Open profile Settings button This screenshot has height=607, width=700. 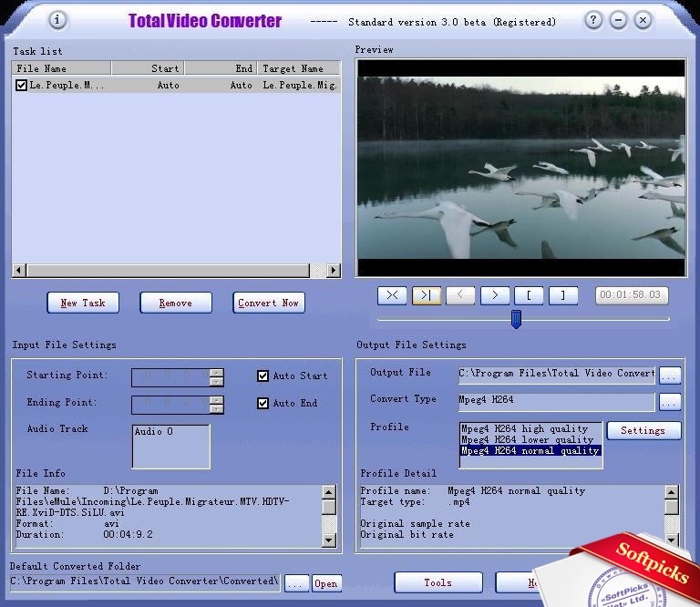[x=643, y=431]
